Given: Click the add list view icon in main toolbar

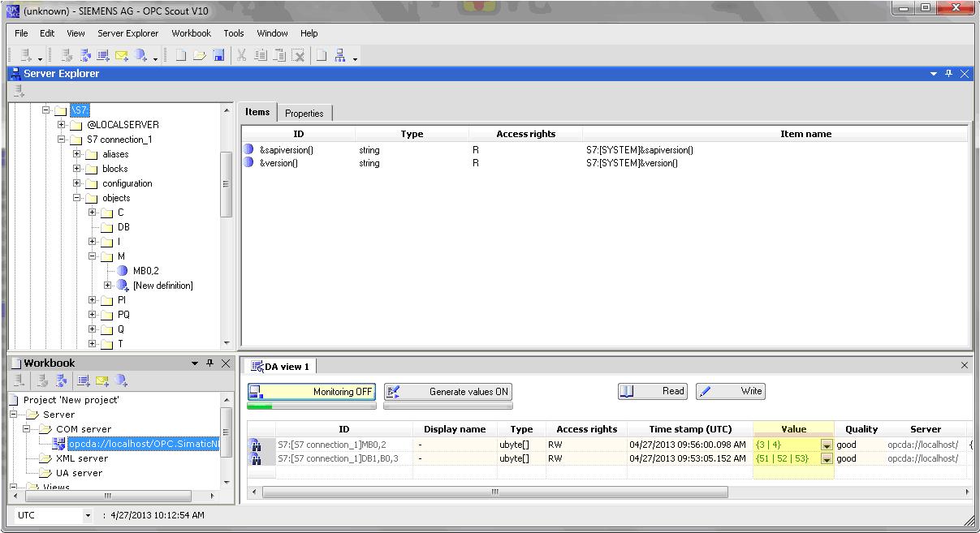Looking at the screenshot, I should 103,56.
